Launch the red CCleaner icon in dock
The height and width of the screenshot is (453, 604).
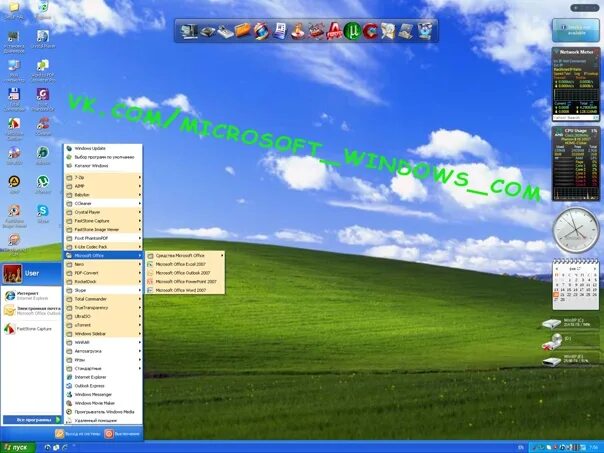[x=371, y=31]
